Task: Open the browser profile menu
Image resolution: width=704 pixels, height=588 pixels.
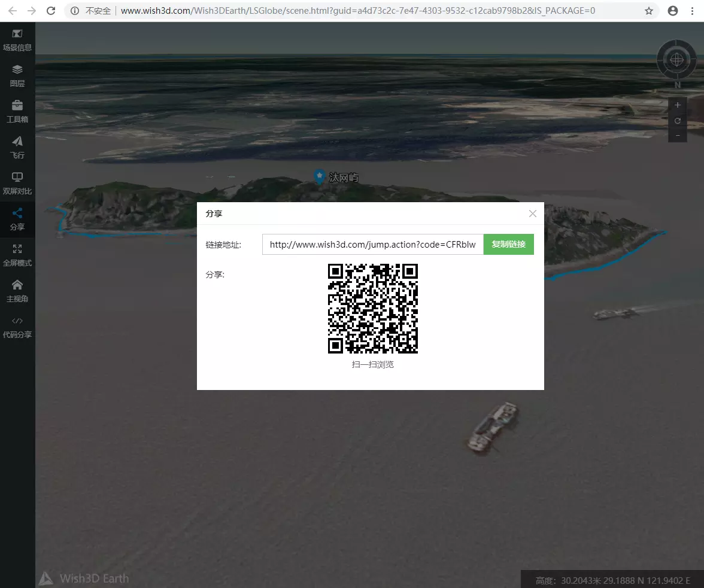Action: coord(673,11)
